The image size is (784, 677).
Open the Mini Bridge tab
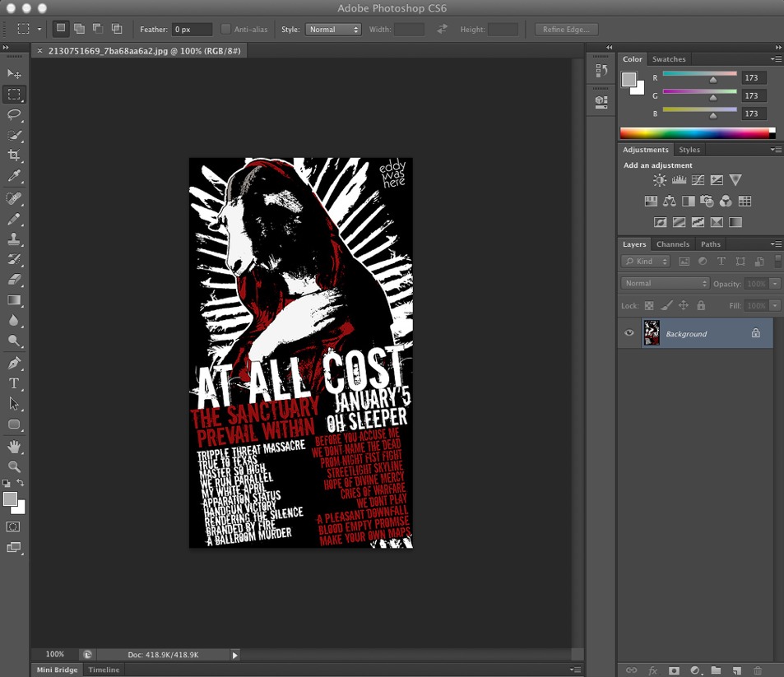[57, 670]
